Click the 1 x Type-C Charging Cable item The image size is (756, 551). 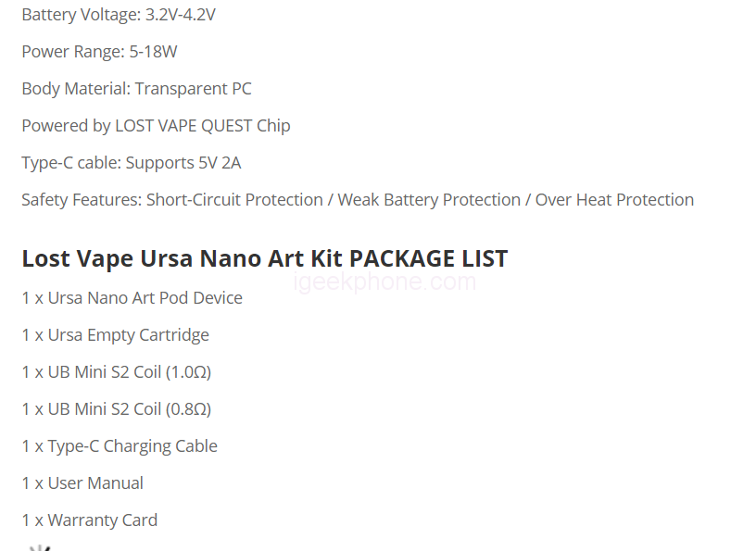pos(120,446)
